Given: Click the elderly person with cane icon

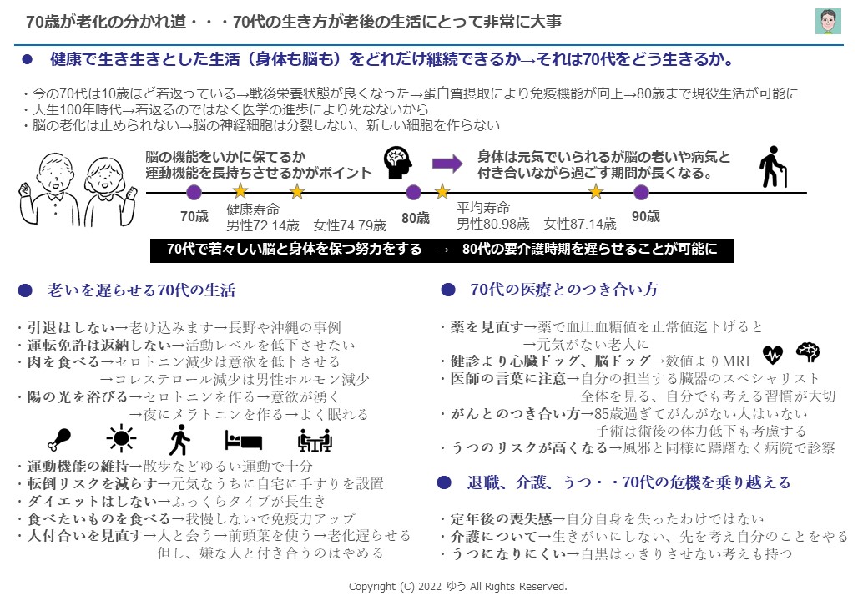Looking at the screenshot, I should coord(773,167).
